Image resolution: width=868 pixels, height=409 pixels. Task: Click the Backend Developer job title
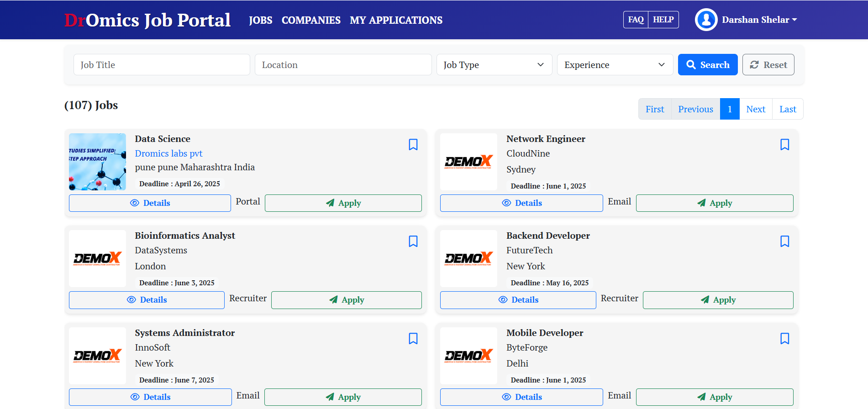[x=548, y=236]
